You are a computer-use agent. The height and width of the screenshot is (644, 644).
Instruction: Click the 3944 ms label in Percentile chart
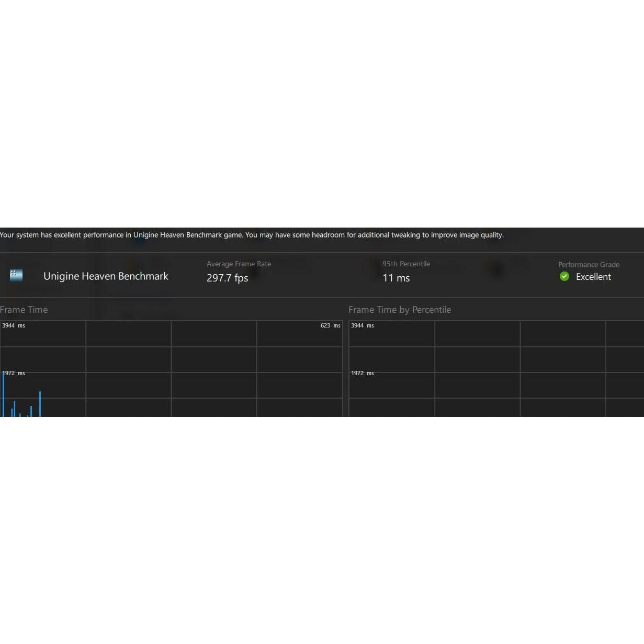[363, 325]
